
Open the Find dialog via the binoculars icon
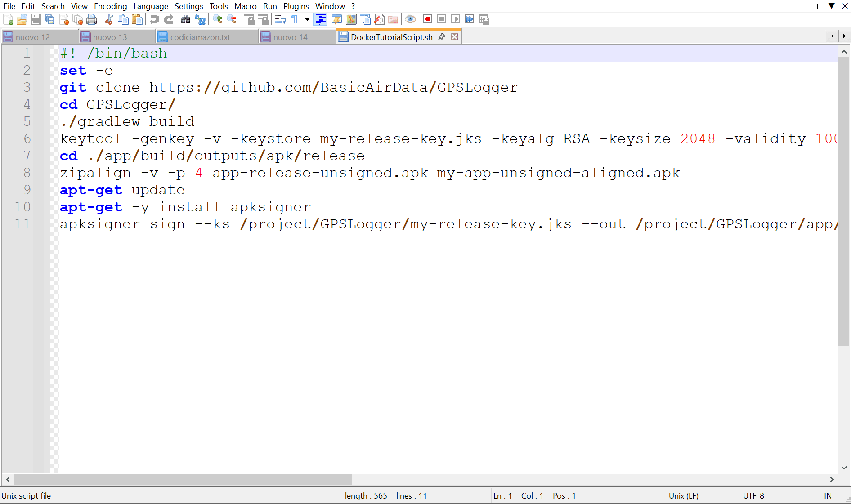[186, 19]
